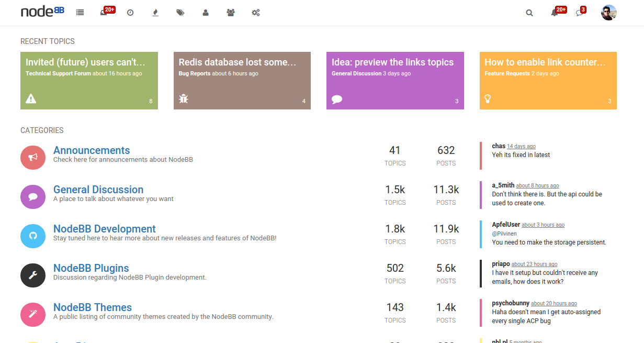Screen dimensions: 644x343
Task: Click the NodeBB Plugins post count '5.6k'
Action: (x=446, y=268)
